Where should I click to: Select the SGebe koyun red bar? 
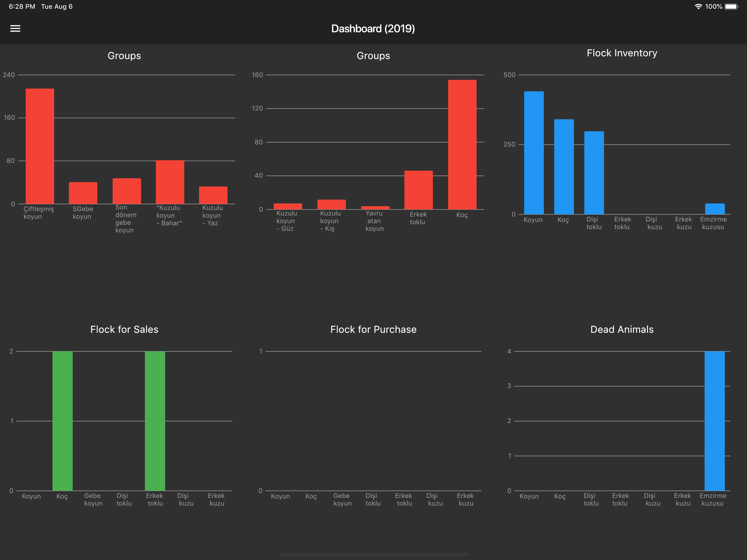point(83,193)
